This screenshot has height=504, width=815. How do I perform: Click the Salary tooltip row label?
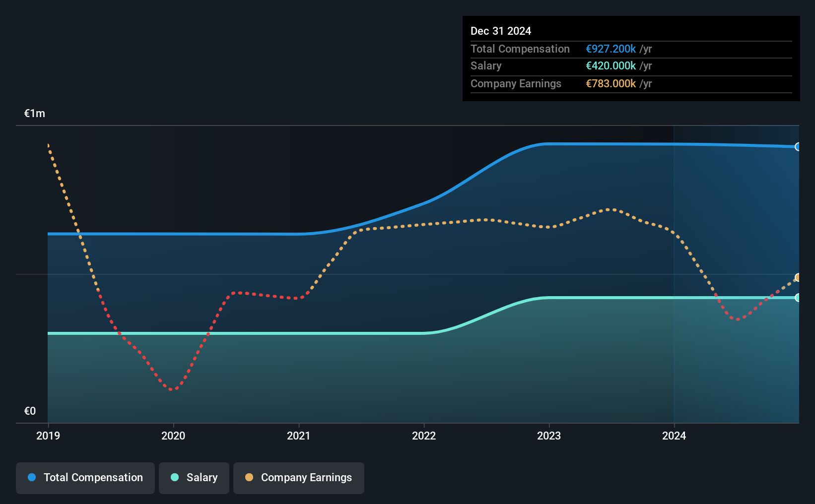point(486,65)
